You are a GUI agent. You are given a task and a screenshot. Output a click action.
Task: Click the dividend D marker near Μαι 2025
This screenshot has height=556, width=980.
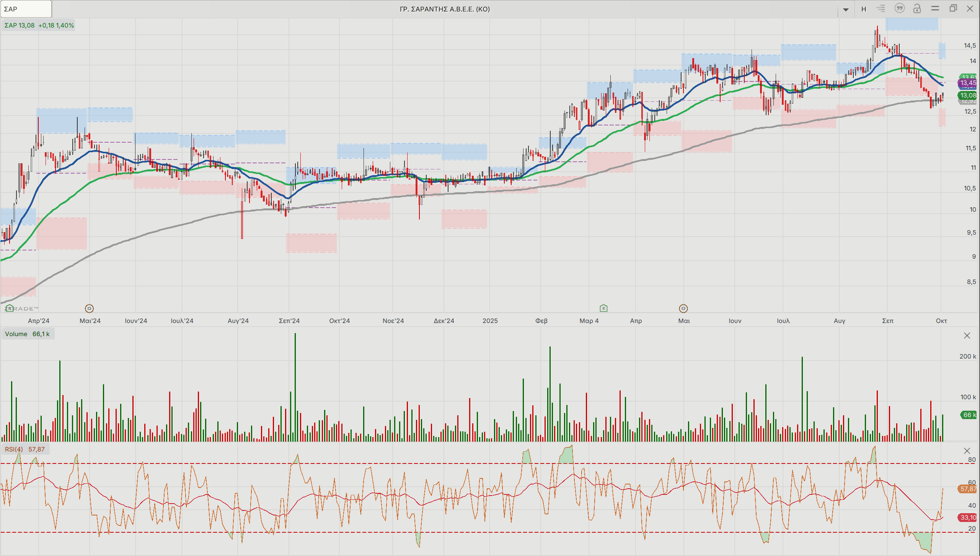click(x=683, y=308)
